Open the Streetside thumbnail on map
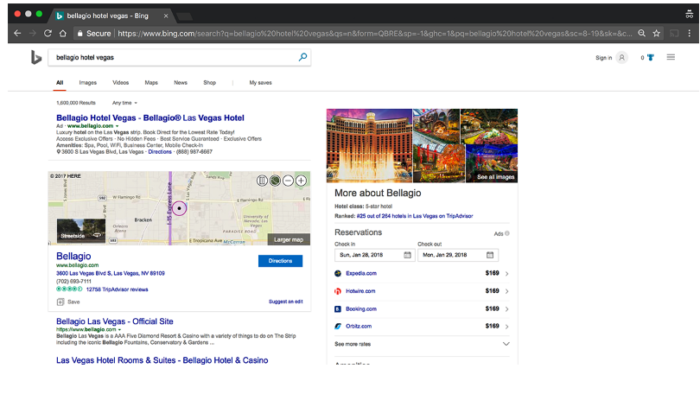700x394 pixels. point(81,231)
